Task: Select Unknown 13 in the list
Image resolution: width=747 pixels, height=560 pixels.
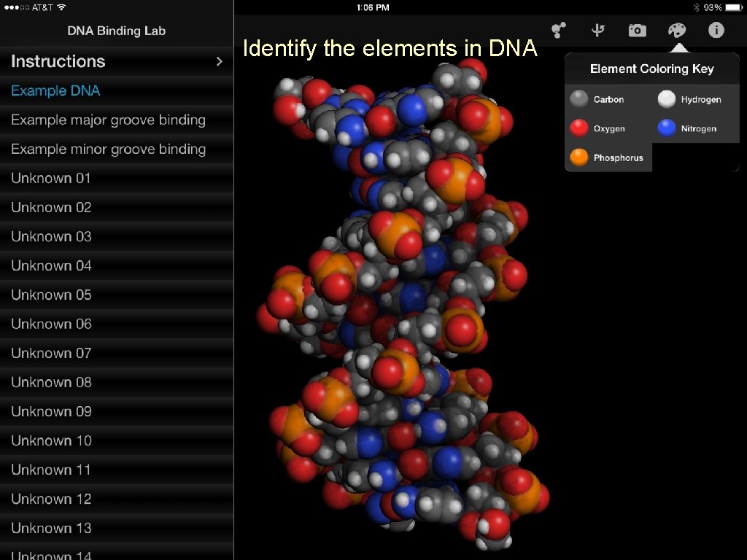Action: (x=51, y=528)
